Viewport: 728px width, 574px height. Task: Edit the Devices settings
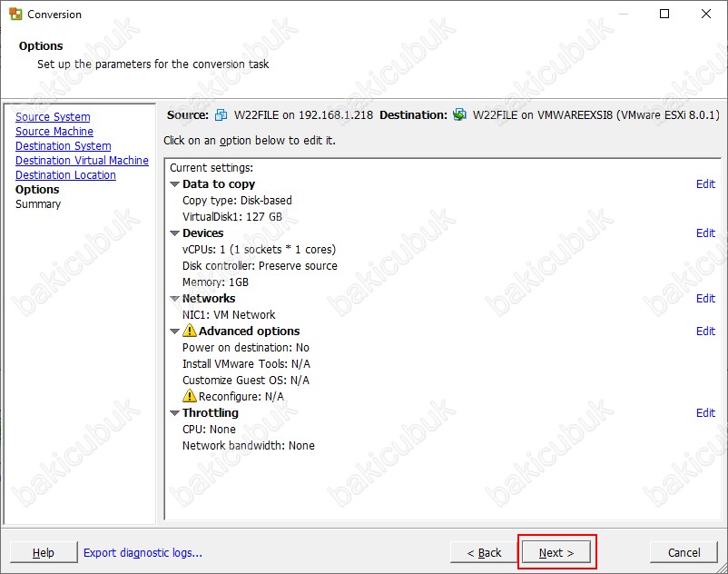tap(705, 233)
